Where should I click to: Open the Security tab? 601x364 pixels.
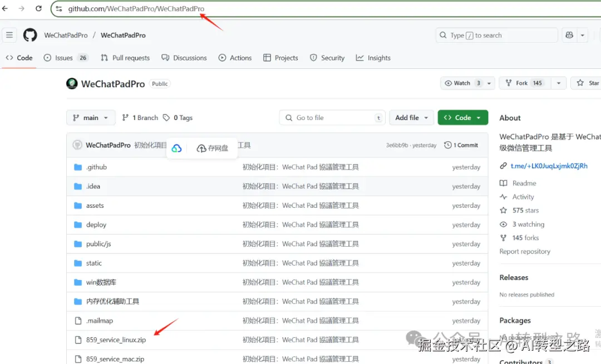[327, 58]
